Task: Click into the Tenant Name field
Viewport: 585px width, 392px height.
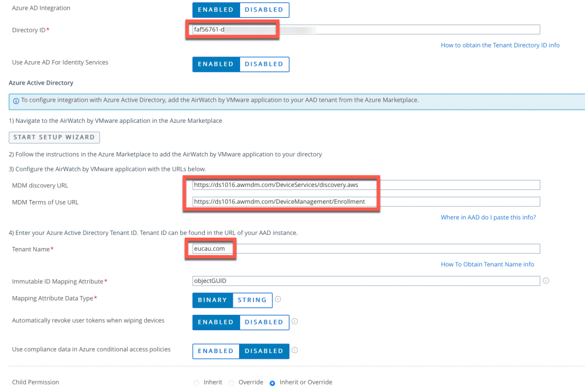Action: coord(366,249)
